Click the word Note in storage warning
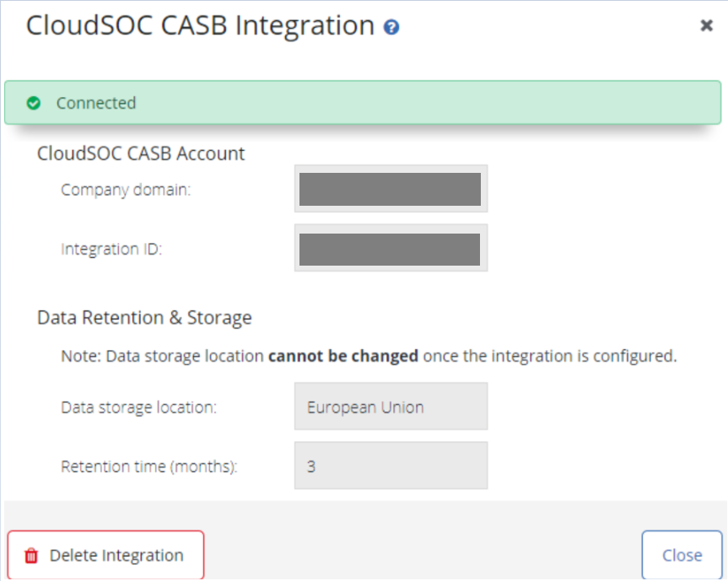728x581 pixels. click(x=78, y=356)
